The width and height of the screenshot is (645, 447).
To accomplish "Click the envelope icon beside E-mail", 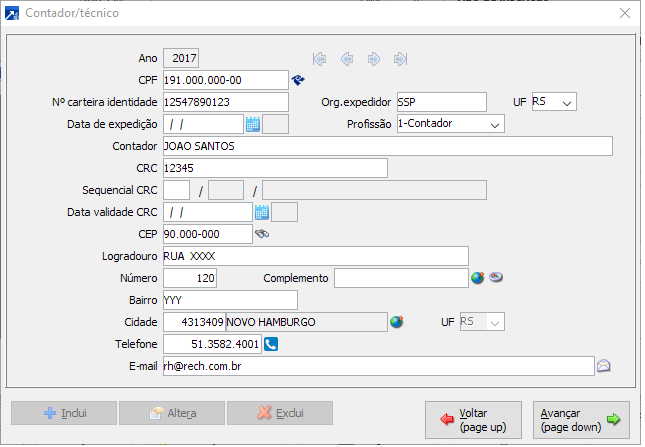I will (603, 366).
